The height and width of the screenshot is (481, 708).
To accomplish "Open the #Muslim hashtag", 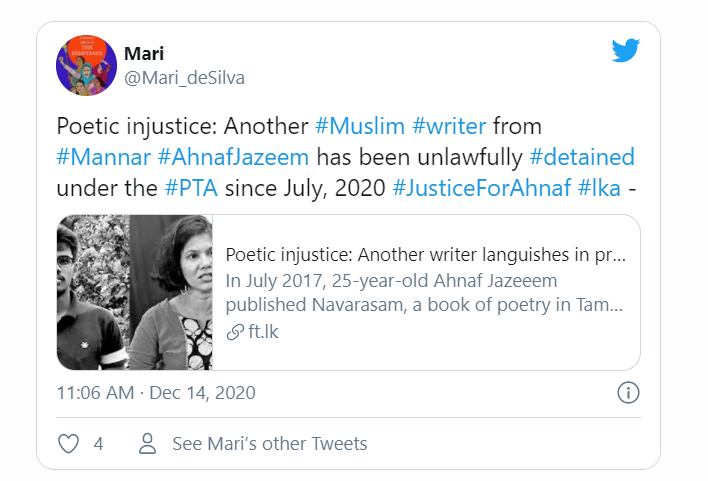I will [359, 126].
